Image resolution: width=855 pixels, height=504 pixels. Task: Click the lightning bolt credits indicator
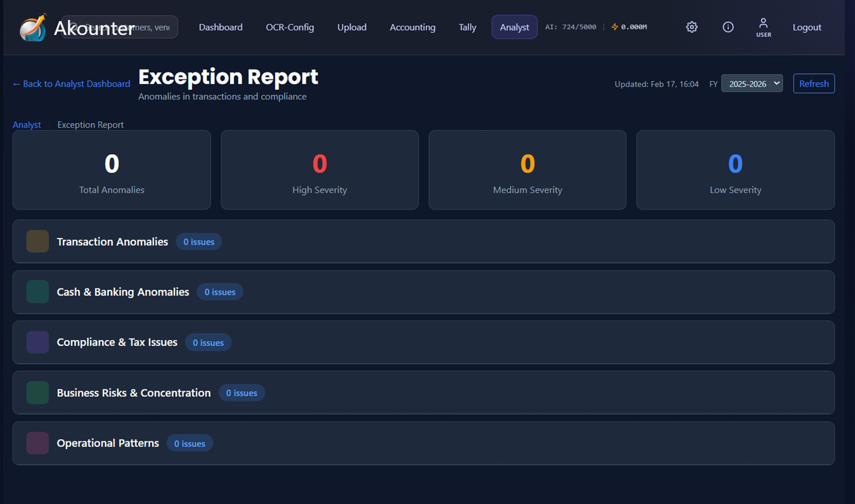tap(615, 27)
